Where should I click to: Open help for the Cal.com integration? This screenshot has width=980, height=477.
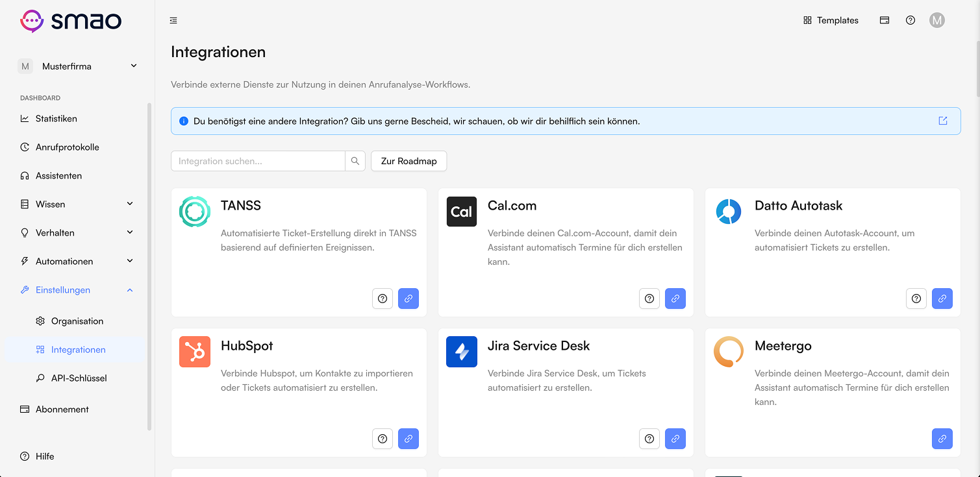tap(649, 299)
